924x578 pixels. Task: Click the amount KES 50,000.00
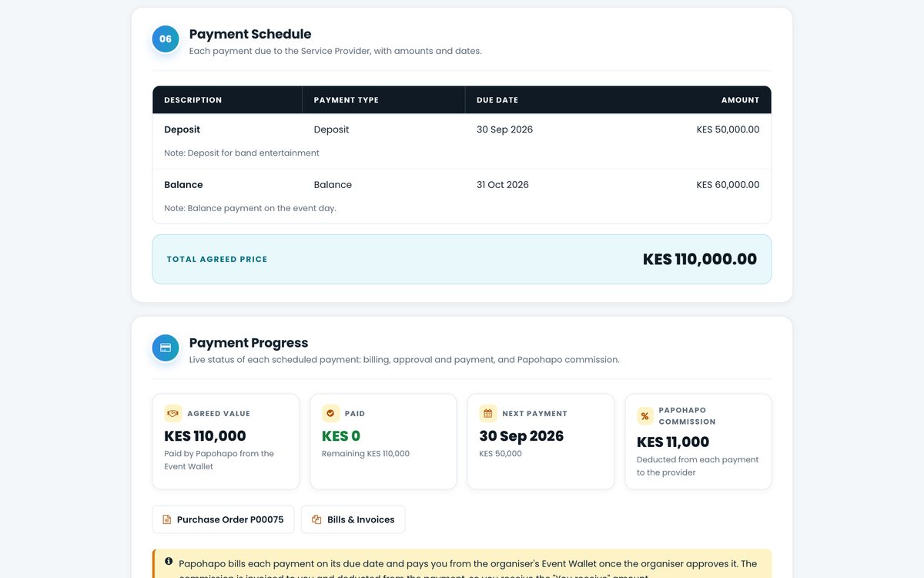(728, 129)
